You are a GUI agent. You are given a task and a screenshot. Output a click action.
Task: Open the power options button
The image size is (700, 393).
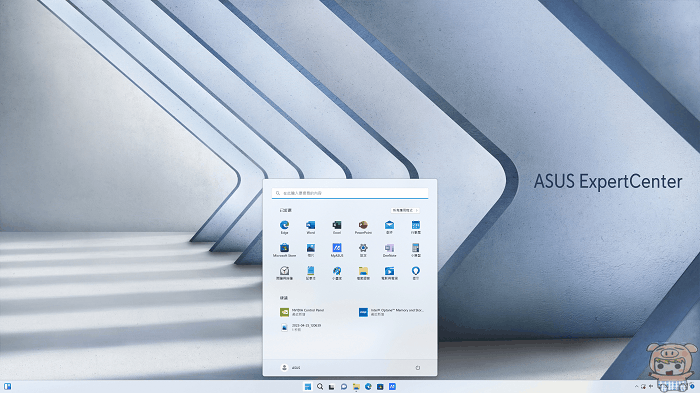pyautogui.click(x=418, y=368)
